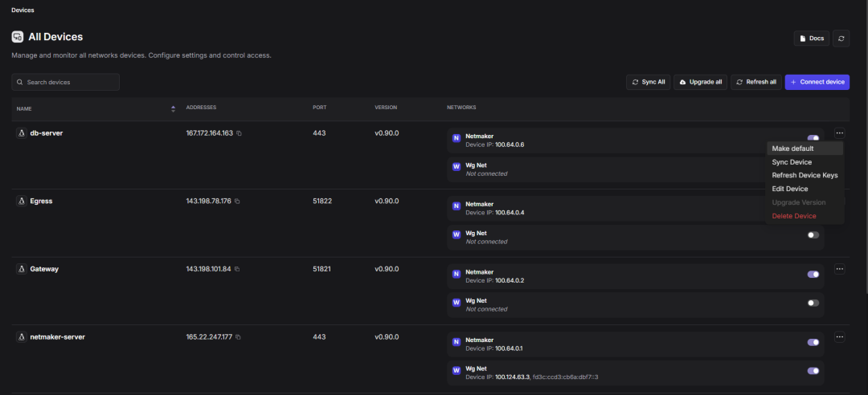The width and height of the screenshot is (868, 395).
Task: Click the Search devices field
Action: click(x=66, y=82)
